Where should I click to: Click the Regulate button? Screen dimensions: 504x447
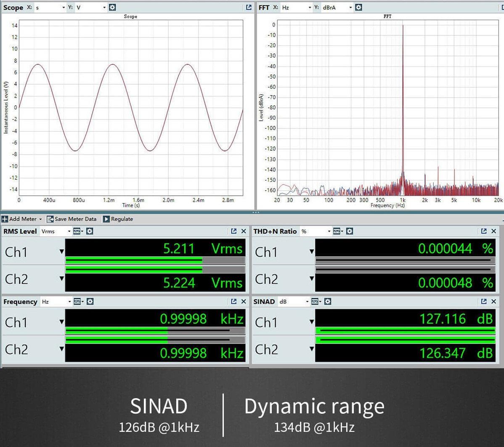coord(118,219)
